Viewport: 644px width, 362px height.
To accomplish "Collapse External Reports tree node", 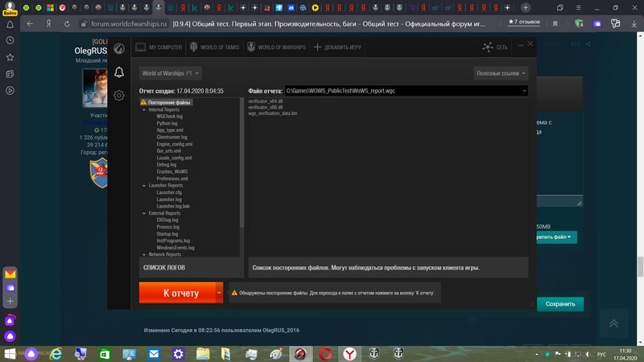I will tap(144, 213).
